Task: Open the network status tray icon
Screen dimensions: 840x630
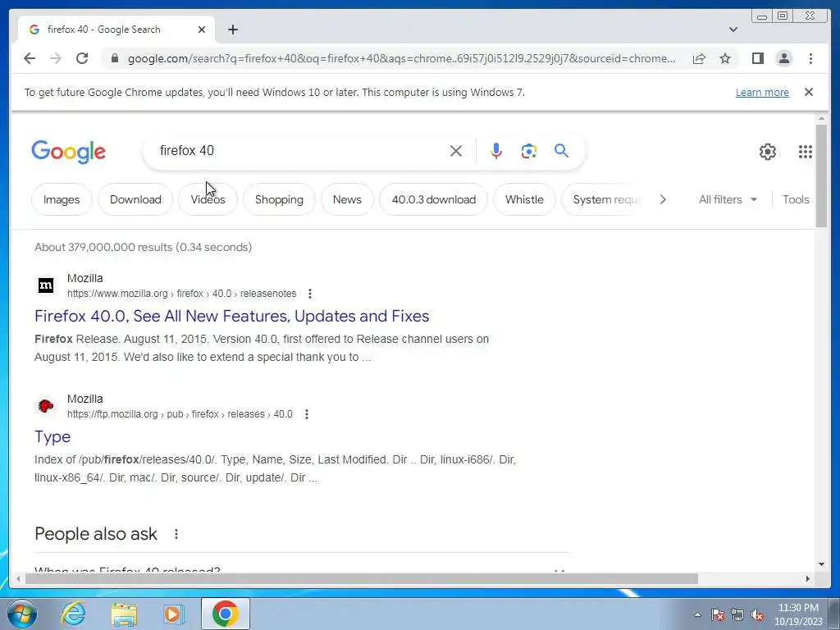Action: 737,614
